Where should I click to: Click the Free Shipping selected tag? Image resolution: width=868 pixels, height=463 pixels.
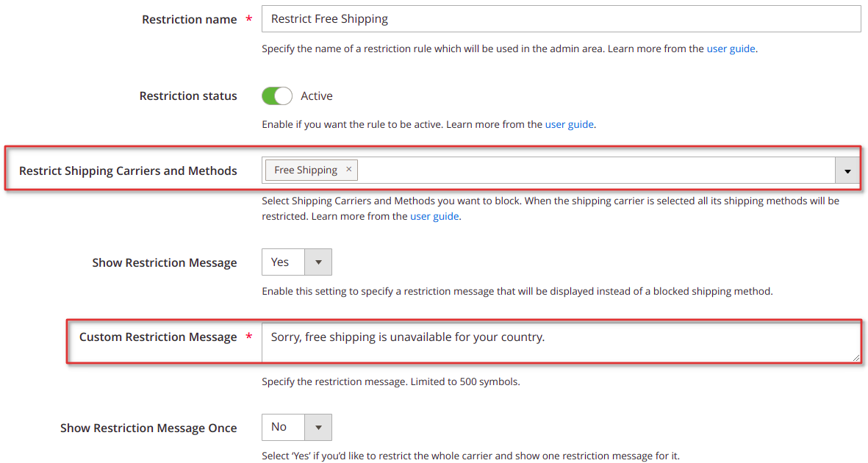[x=312, y=170]
